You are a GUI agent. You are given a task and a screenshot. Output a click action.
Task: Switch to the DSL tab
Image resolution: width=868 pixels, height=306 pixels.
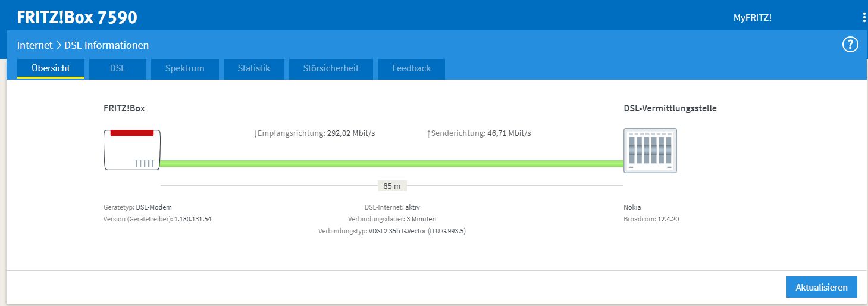[x=117, y=68]
